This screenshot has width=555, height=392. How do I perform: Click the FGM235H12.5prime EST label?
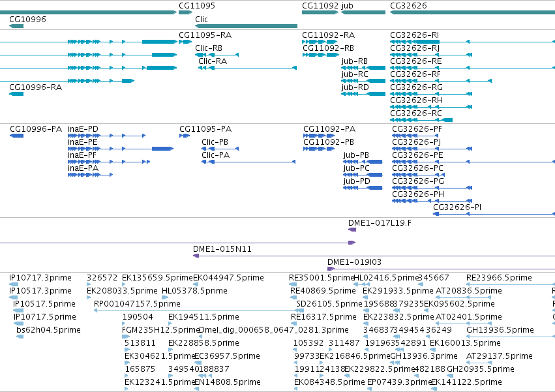point(160,330)
